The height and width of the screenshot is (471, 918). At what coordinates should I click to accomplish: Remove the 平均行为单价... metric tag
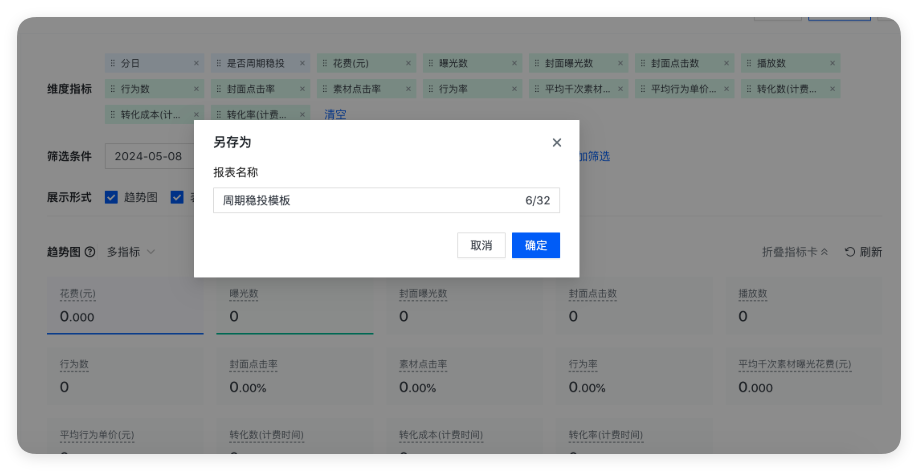(726, 89)
